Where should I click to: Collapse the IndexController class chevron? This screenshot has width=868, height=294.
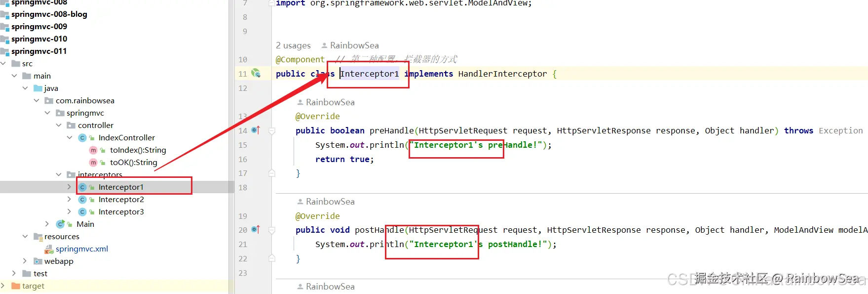point(70,138)
